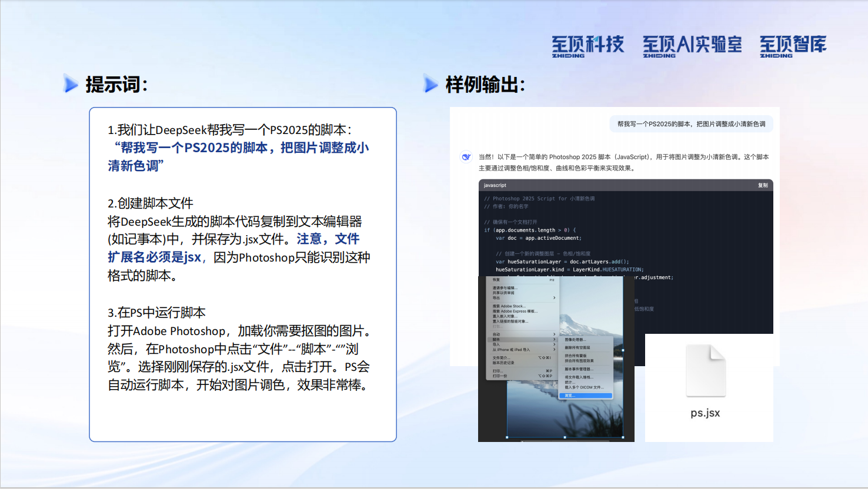Screen dimensions: 868x489
Task: Click the 3.在PS中运行脚本 step title
Action: (156, 313)
